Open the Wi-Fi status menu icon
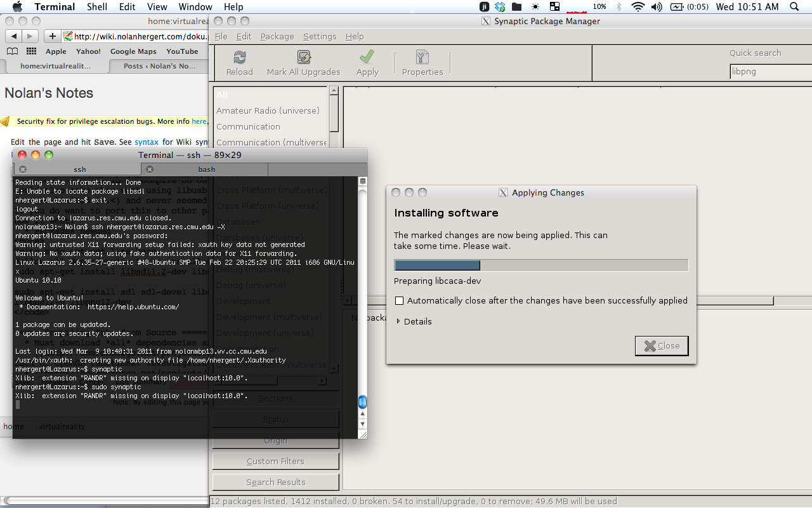The image size is (812, 508). pos(638,6)
